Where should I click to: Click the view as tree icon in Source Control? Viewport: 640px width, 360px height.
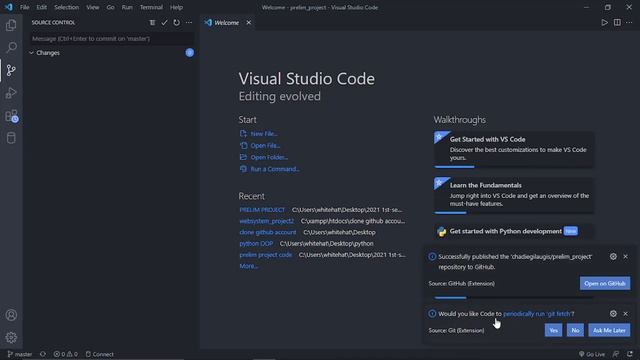pyautogui.click(x=152, y=22)
